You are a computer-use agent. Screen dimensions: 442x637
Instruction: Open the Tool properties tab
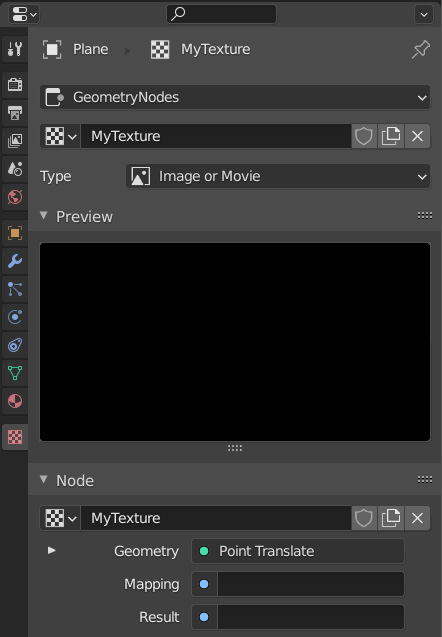click(x=15, y=49)
